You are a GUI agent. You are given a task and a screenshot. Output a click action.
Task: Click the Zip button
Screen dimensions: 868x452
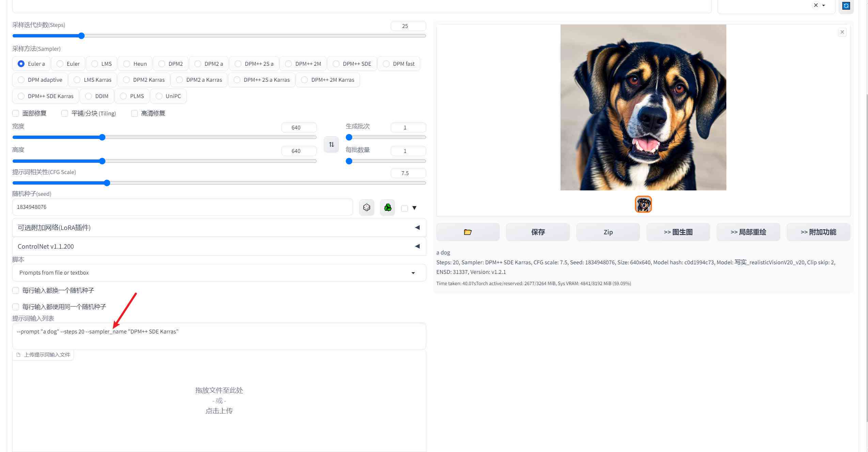(x=608, y=232)
